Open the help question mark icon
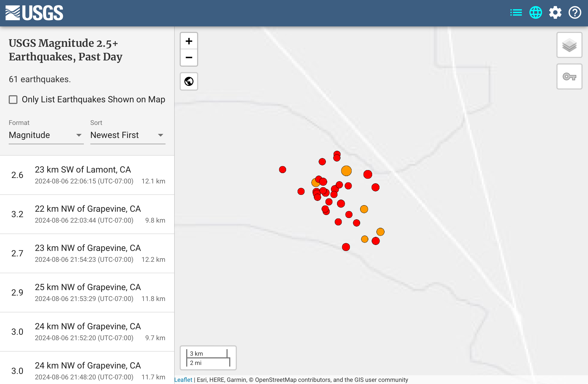Viewport: 588px width, 384px height. [575, 13]
